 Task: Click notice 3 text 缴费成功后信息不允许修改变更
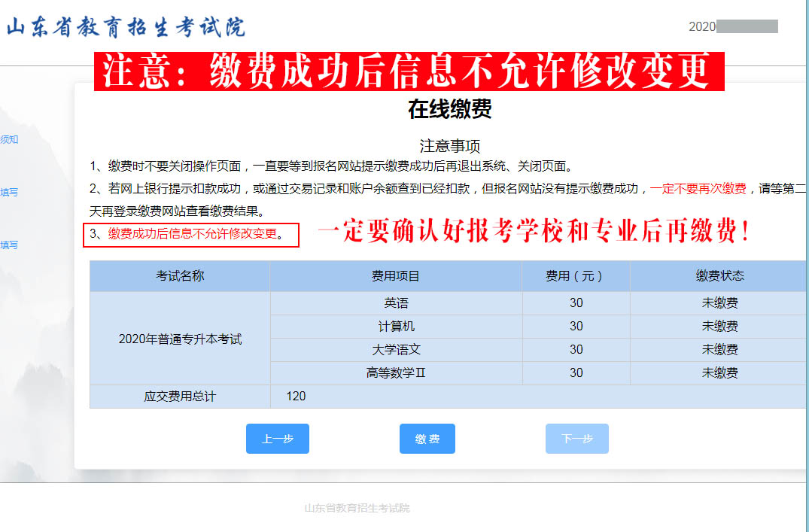click(x=193, y=234)
